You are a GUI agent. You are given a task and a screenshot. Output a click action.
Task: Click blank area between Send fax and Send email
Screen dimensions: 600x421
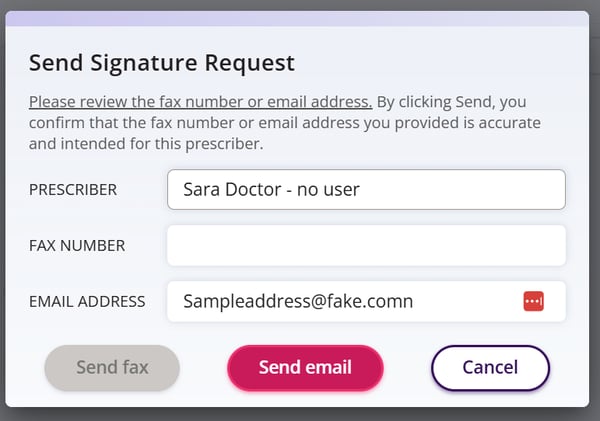[x=203, y=367]
